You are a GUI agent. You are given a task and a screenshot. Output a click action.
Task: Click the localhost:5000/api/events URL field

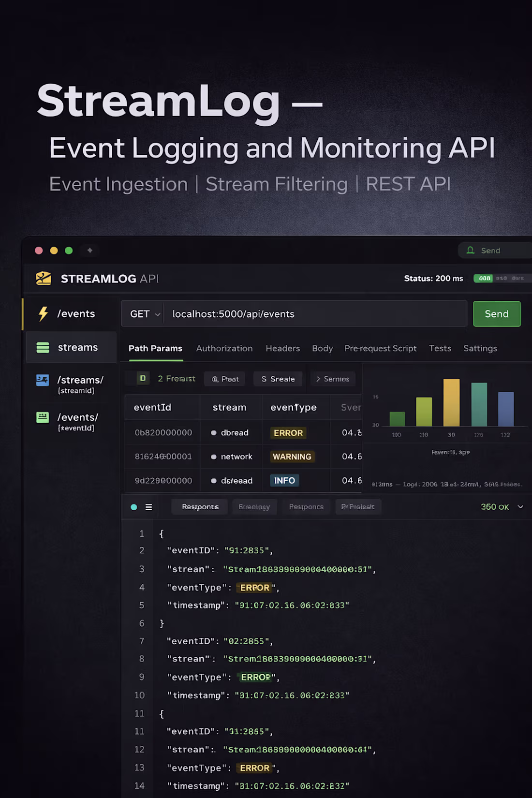point(315,314)
